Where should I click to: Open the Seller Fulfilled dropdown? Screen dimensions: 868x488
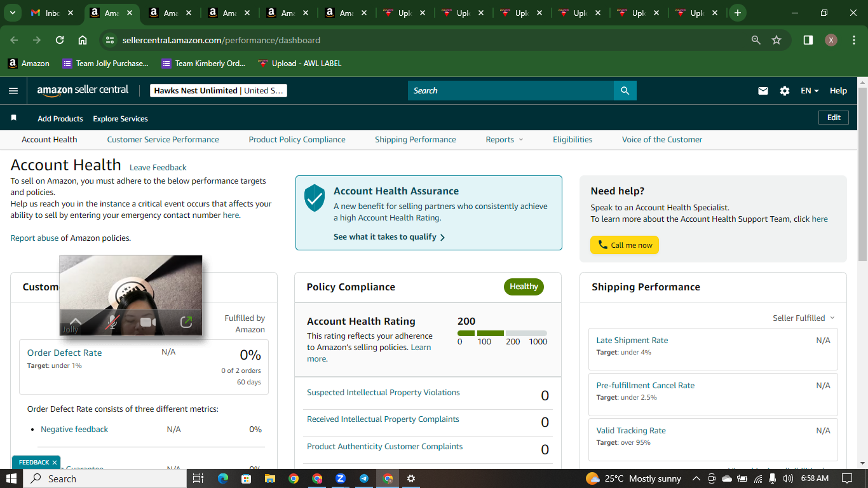tap(803, 318)
